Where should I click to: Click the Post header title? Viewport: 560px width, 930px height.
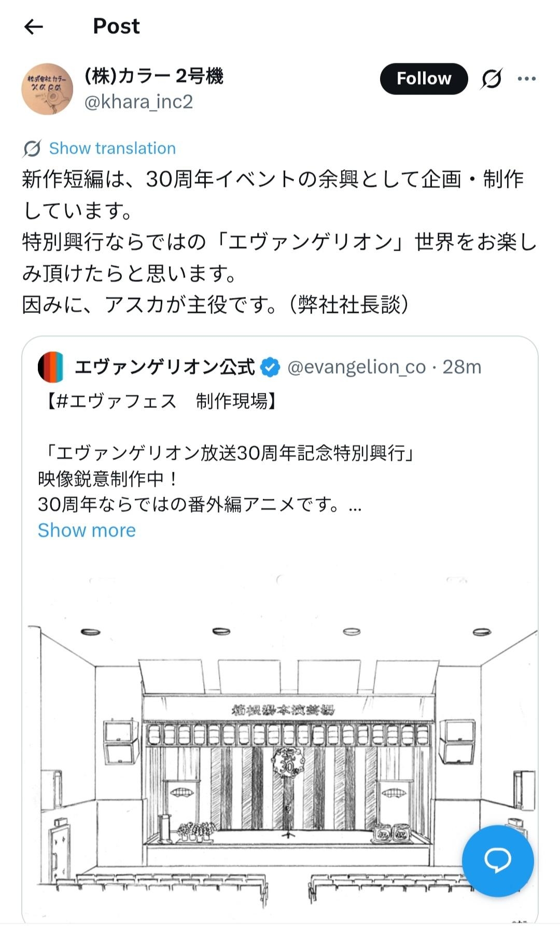tap(116, 26)
